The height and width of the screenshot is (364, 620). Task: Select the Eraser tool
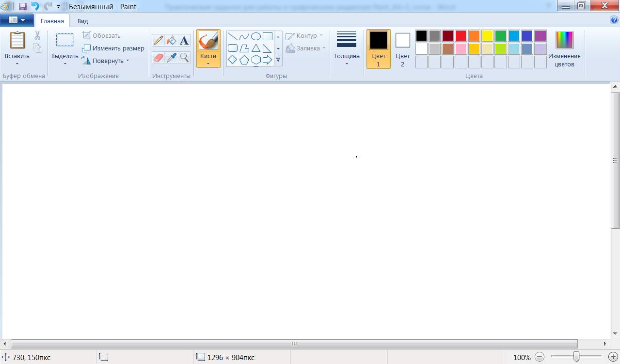click(x=158, y=58)
